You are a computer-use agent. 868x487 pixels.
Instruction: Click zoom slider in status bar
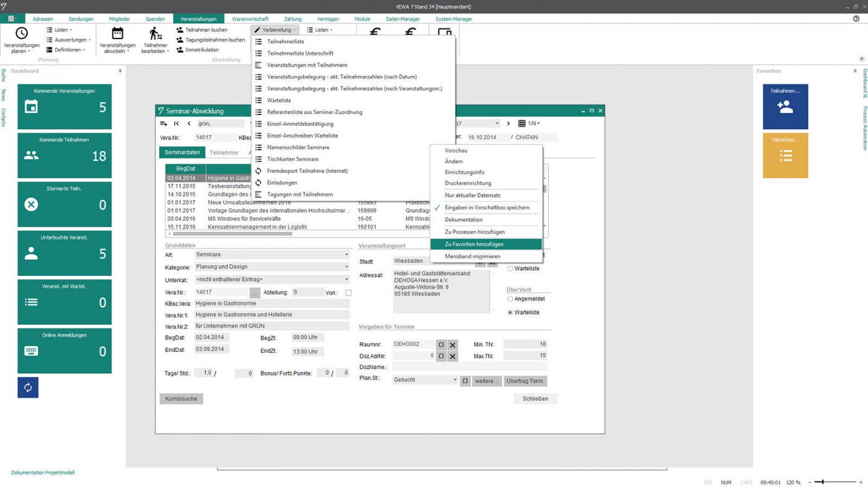835,482
